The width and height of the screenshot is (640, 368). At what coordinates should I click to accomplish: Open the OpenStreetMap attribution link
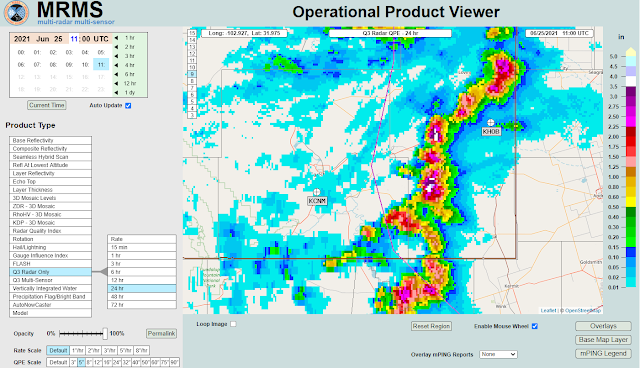583,310
